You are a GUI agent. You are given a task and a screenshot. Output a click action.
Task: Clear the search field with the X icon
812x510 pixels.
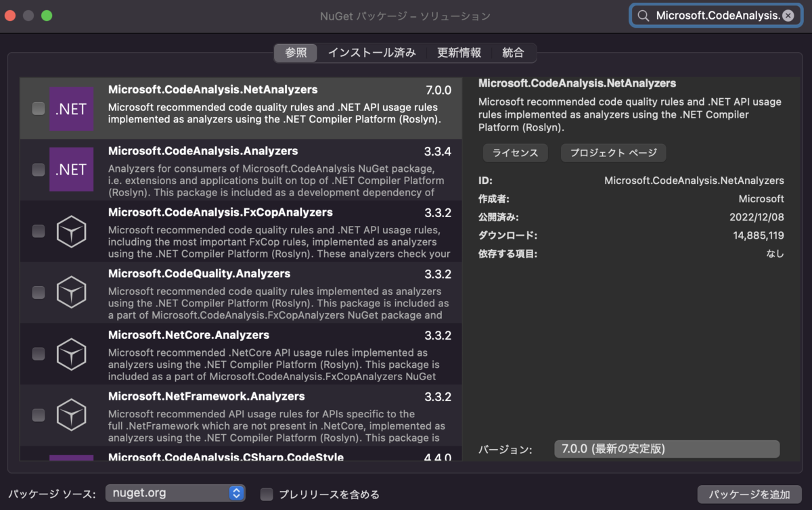(788, 16)
